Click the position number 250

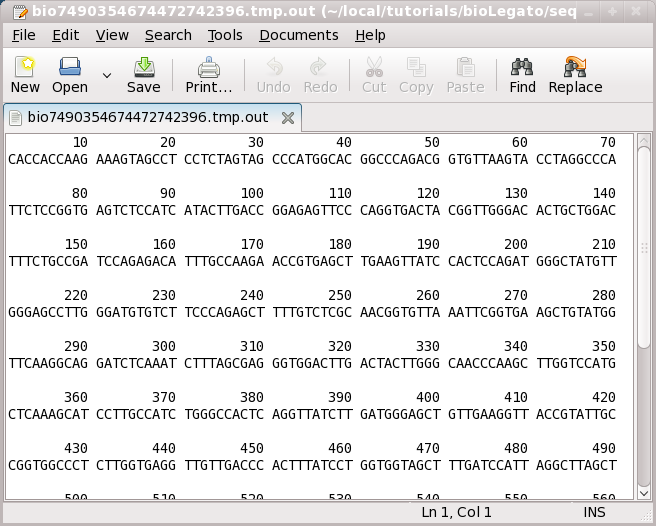click(x=340, y=295)
